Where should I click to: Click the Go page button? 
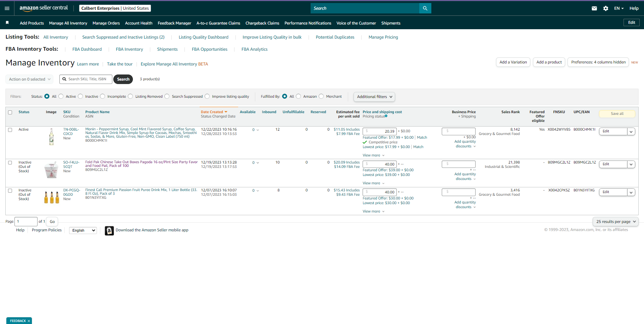[x=52, y=222]
